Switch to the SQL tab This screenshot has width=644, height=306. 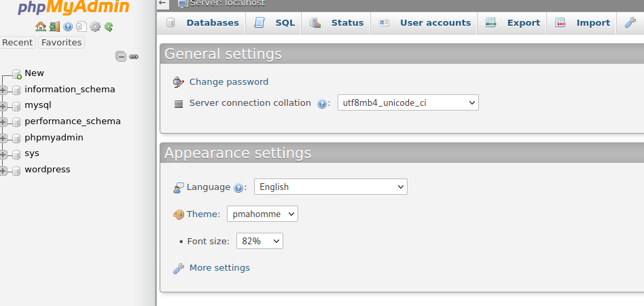click(274, 22)
